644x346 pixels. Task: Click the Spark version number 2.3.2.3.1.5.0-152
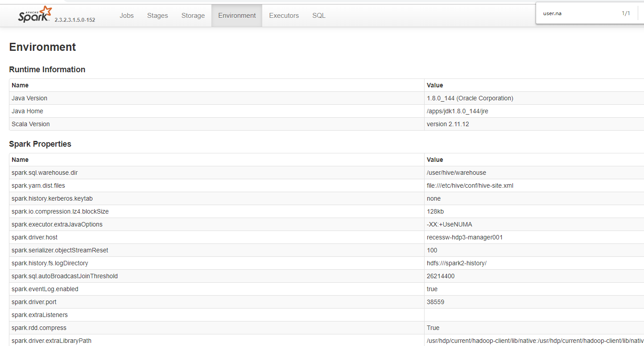click(x=75, y=20)
